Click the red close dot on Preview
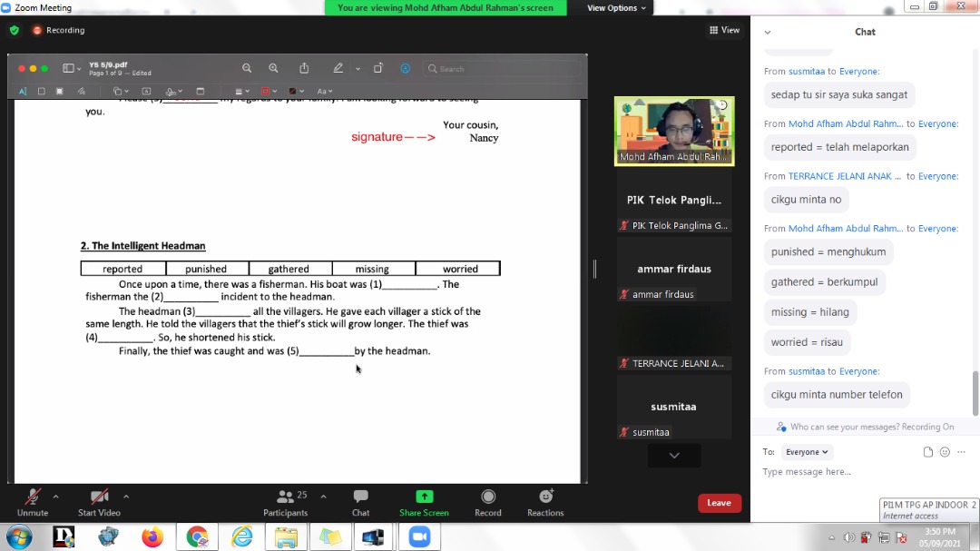This screenshot has width=980, height=551. pos(22,68)
